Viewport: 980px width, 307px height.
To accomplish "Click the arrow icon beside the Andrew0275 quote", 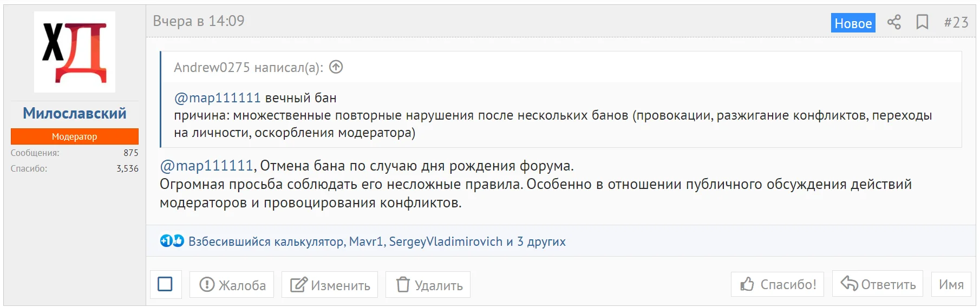I will 336,67.
